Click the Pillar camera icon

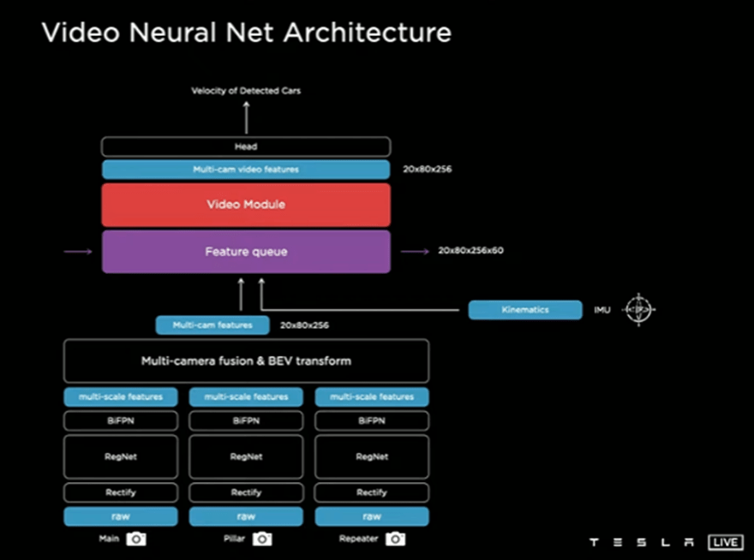tap(262, 539)
